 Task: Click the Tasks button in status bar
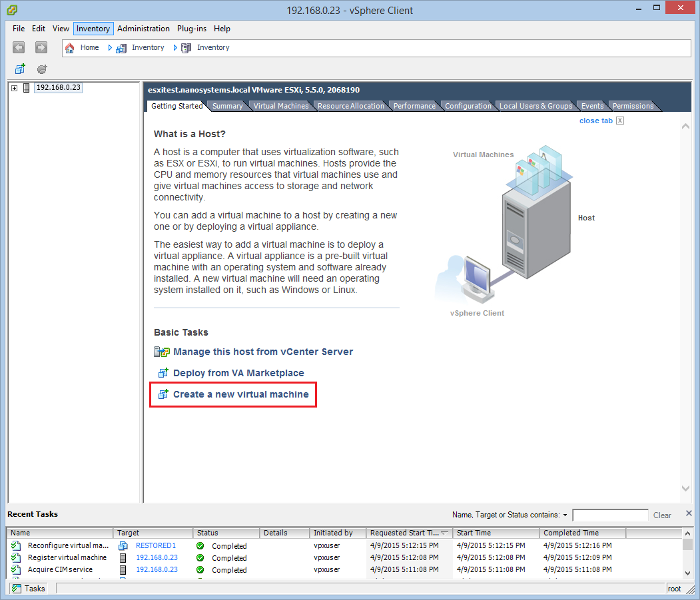[29, 589]
